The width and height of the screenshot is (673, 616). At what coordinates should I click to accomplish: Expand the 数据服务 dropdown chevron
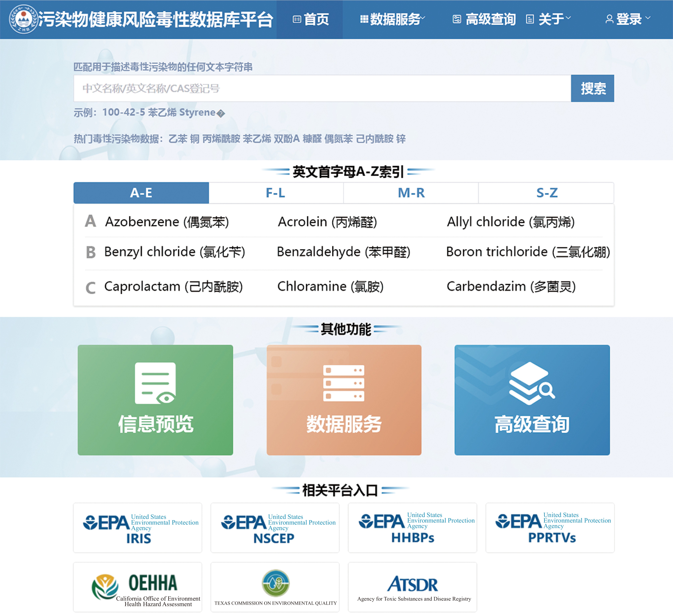tap(423, 18)
